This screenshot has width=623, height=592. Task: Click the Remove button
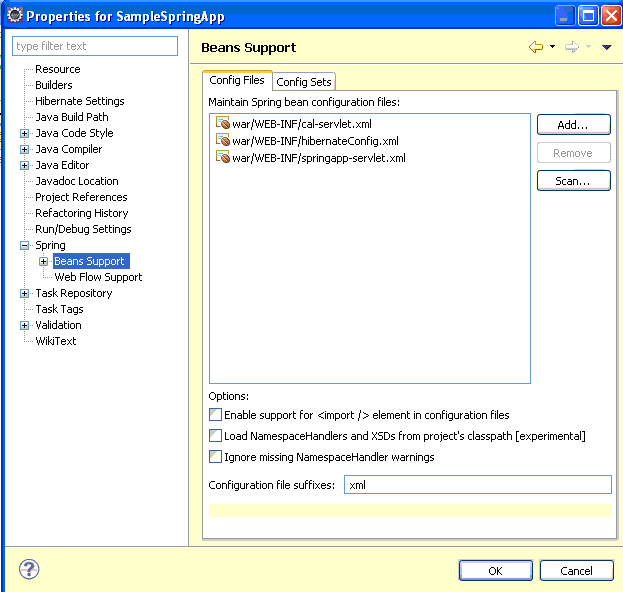click(x=573, y=153)
